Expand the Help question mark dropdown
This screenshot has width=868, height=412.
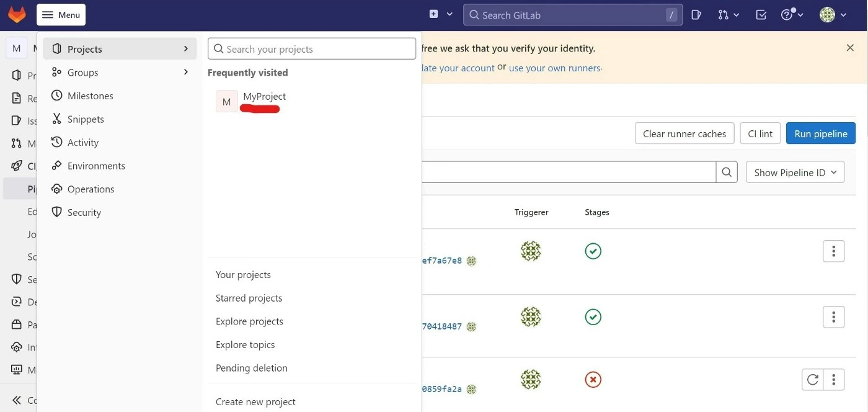[792, 15]
